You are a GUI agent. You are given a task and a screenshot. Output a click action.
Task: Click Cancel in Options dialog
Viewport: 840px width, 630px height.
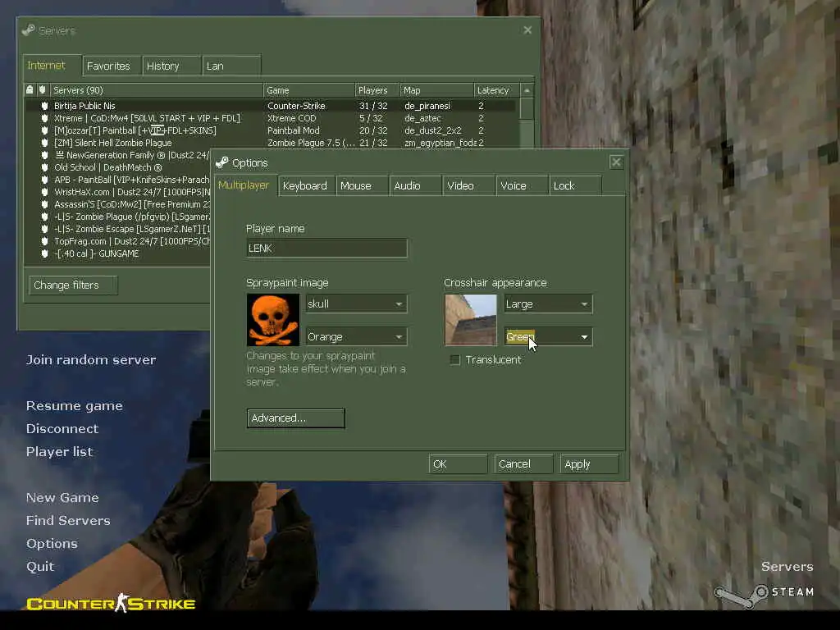(x=523, y=464)
